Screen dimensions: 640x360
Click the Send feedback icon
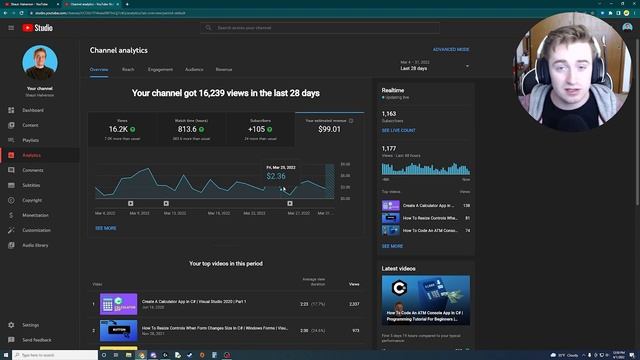click(x=11, y=340)
